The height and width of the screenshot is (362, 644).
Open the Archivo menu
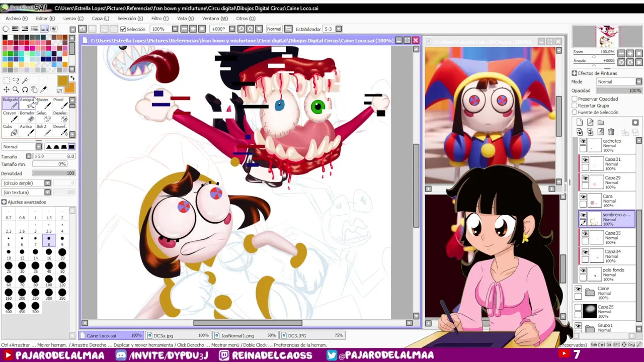[x=16, y=19]
